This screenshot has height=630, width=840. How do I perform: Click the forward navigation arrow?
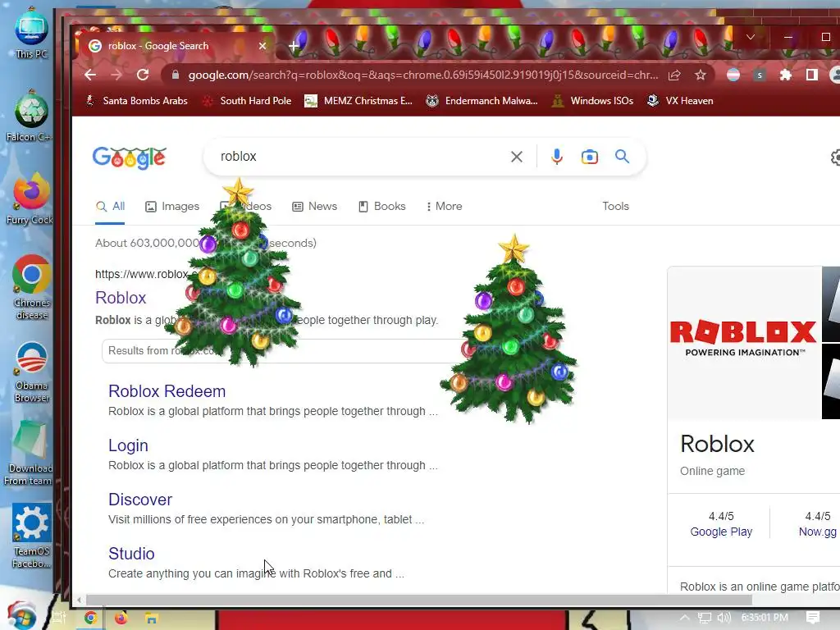click(116, 75)
